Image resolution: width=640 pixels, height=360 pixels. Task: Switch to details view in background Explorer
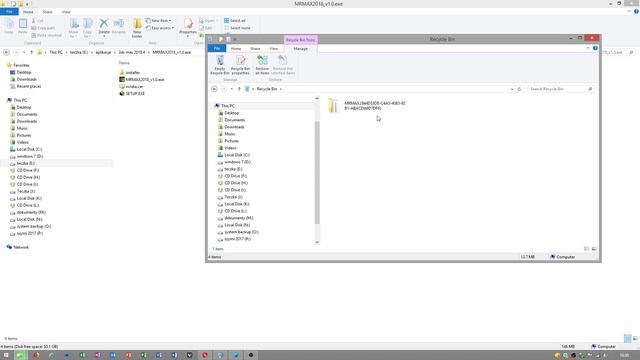point(627,338)
